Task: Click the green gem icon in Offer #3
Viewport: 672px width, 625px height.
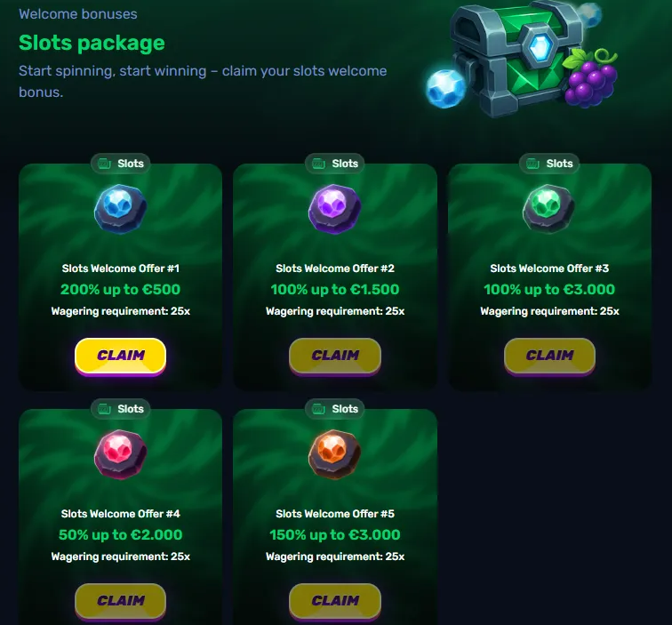Action: pos(549,209)
